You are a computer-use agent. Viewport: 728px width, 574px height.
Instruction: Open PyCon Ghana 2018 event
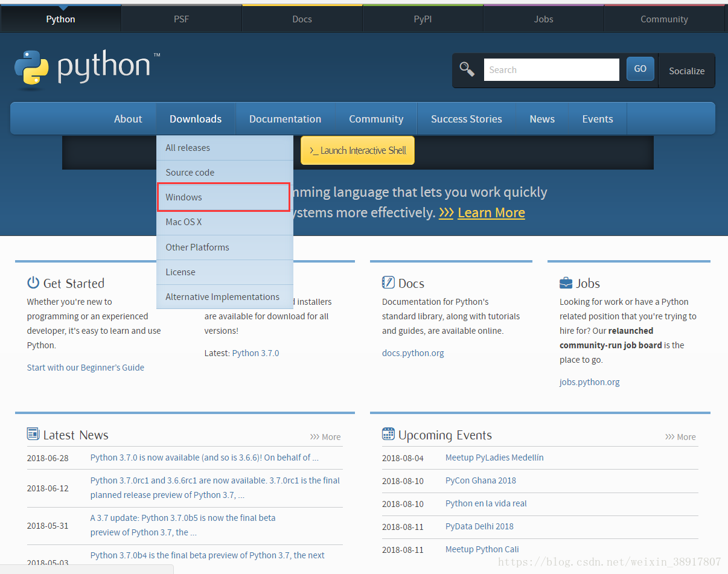[x=481, y=480]
